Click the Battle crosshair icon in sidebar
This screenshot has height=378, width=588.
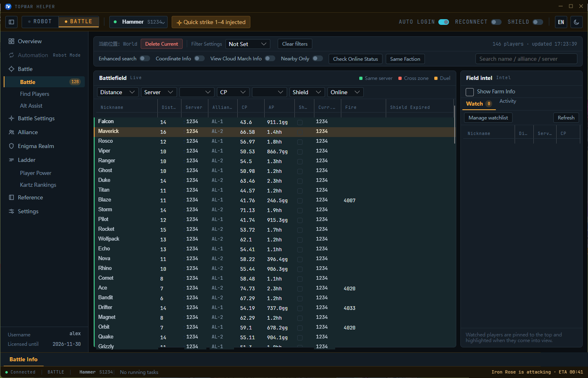(x=11, y=69)
